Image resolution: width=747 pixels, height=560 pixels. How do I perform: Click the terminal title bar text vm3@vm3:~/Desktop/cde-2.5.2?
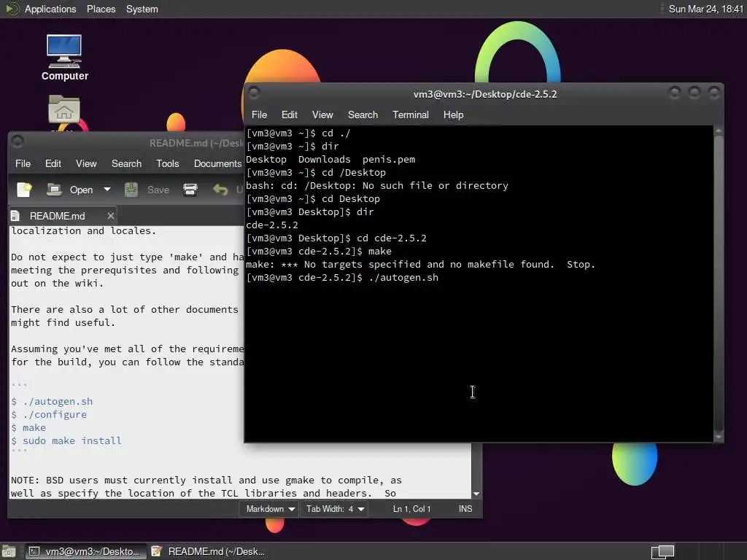tap(485, 94)
